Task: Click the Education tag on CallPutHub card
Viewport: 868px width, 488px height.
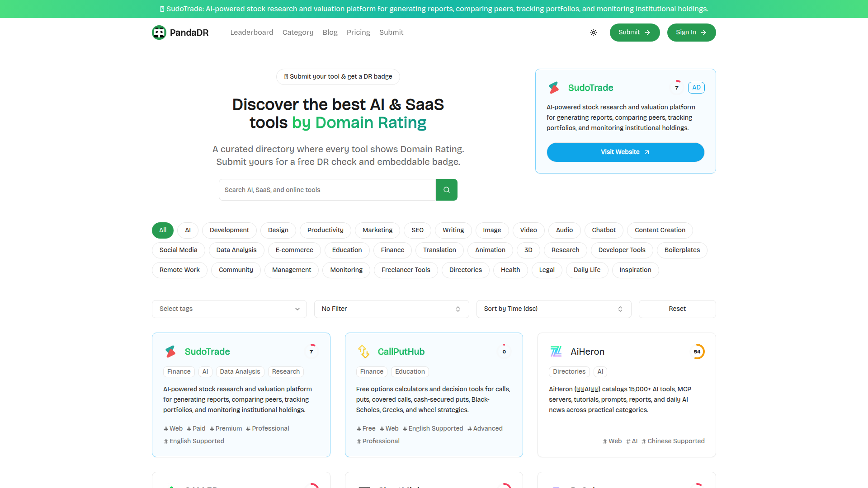Action: tap(410, 372)
